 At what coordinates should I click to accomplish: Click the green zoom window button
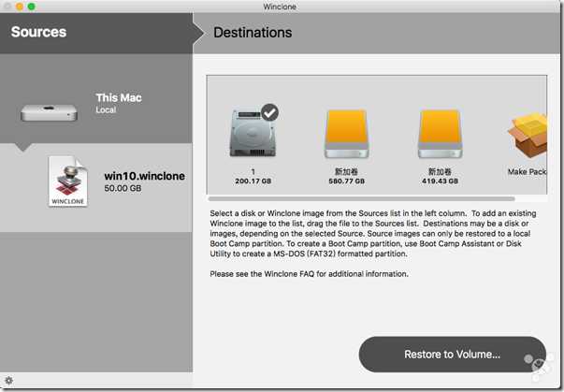click(32, 7)
